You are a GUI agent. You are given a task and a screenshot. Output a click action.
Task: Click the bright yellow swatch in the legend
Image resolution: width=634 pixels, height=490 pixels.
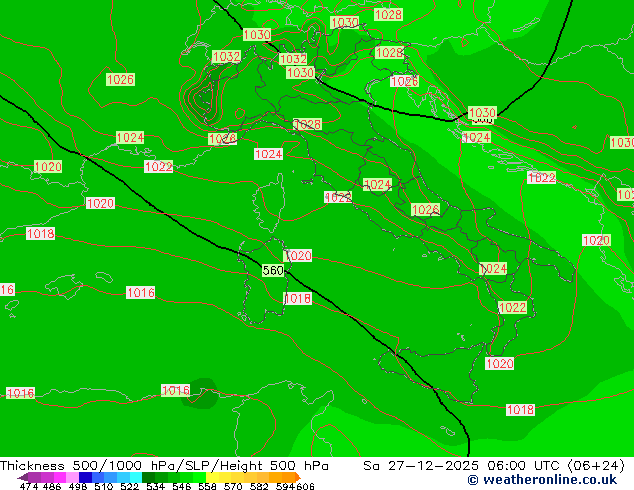[212, 477]
